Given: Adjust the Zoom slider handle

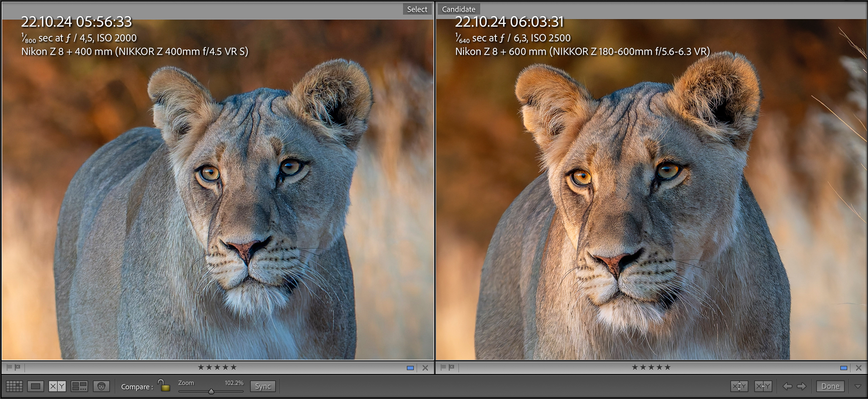Looking at the screenshot, I should (x=211, y=391).
